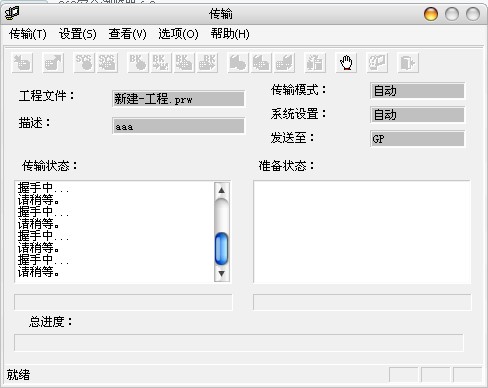
Task: Click the transfer status scrollbar up arrow
Action: tap(222, 190)
